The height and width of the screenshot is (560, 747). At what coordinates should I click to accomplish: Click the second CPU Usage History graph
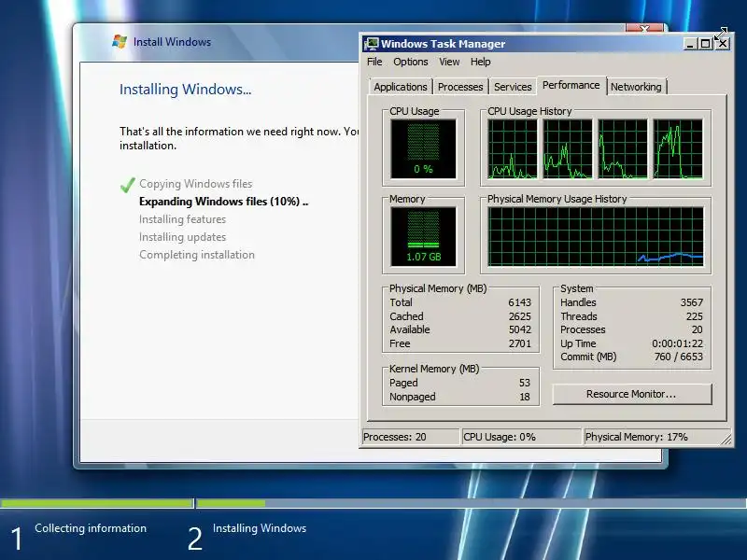click(568, 149)
